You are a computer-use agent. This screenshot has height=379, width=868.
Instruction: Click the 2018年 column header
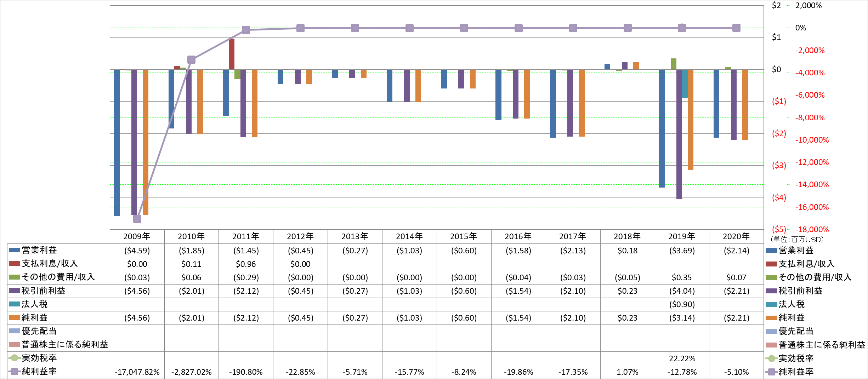click(x=627, y=236)
